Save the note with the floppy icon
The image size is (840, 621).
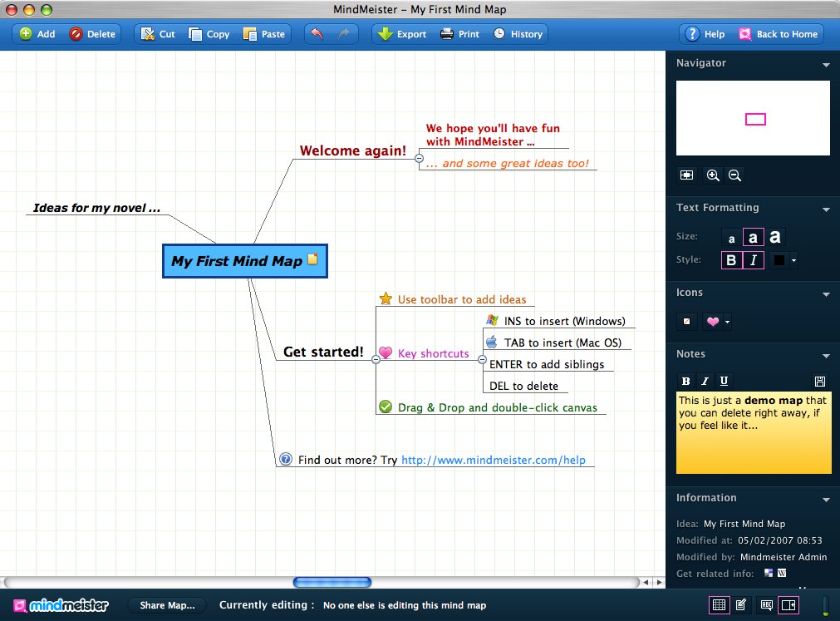[x=819, y=381]
